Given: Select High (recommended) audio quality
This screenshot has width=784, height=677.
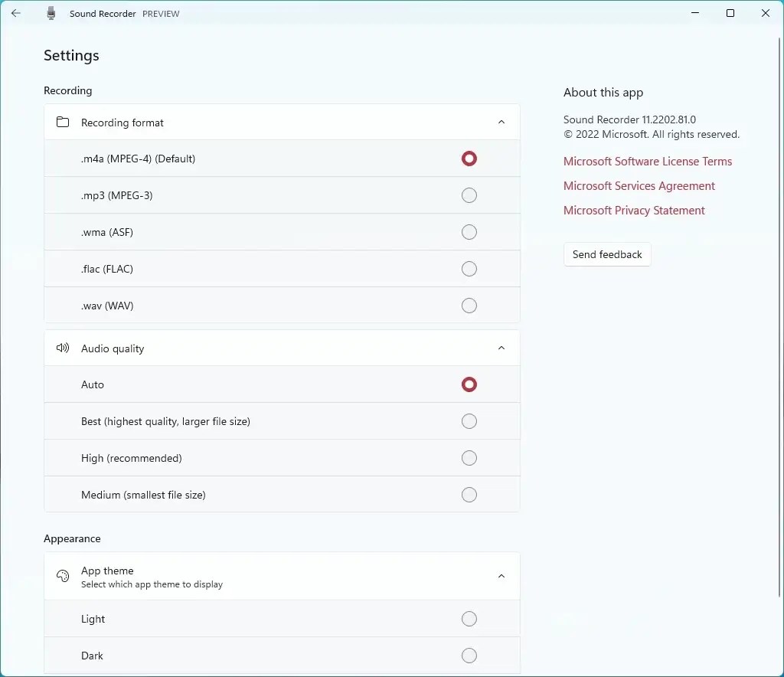Looking at the screenshot, I should pos(469,458).
